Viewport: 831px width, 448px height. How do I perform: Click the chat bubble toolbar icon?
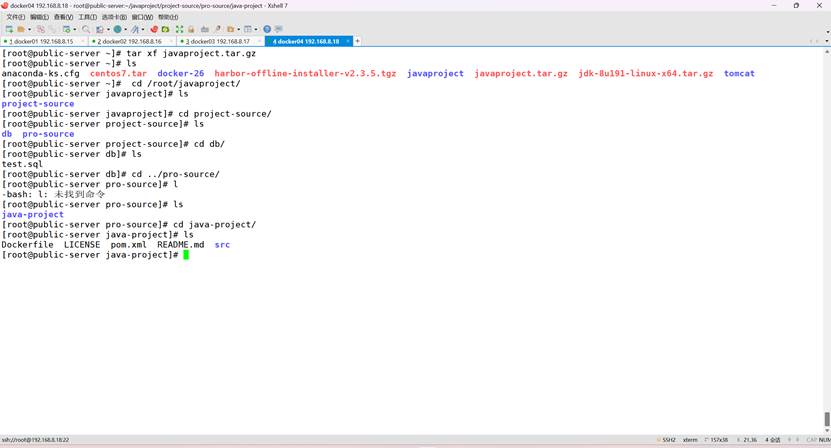279,29
